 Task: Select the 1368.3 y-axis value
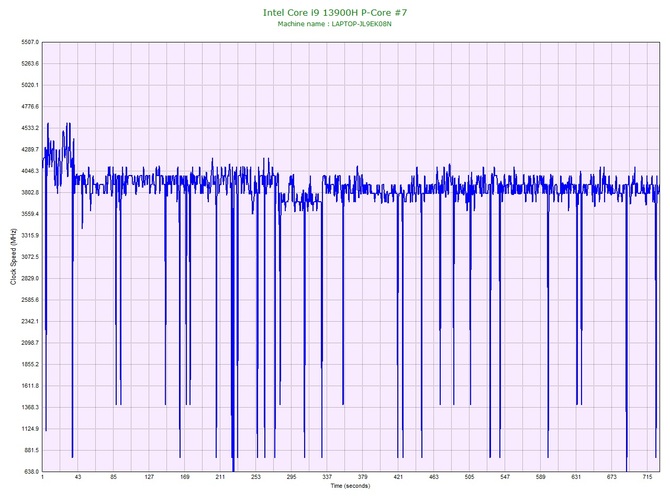click(x=30, y=407)
